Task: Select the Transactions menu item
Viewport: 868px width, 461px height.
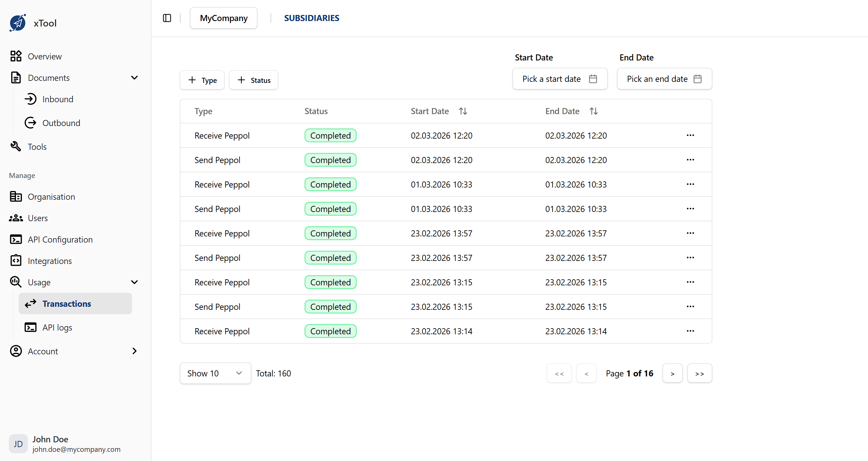Action: [67, 303]
